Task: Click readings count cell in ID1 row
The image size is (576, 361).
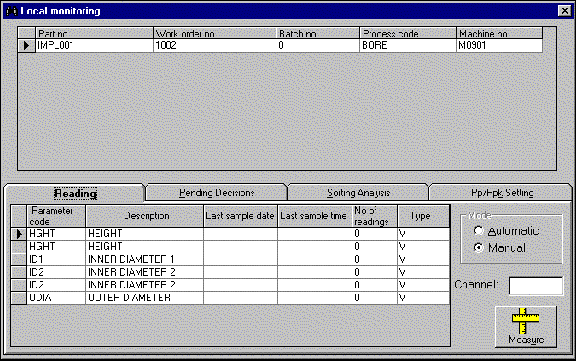Action: pyautogui.click(x=374, y=259)
